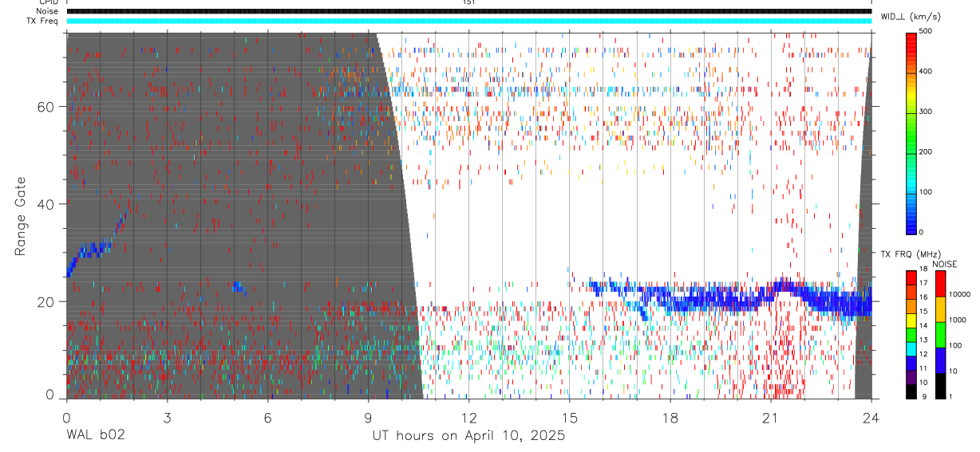Click the 'Noise' row label at top

pos(48,11)
